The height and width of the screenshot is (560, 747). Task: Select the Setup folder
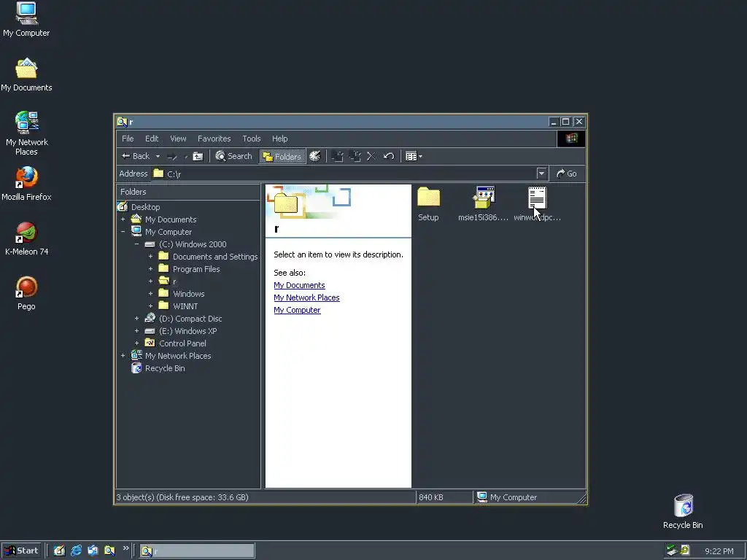(428, 204)
